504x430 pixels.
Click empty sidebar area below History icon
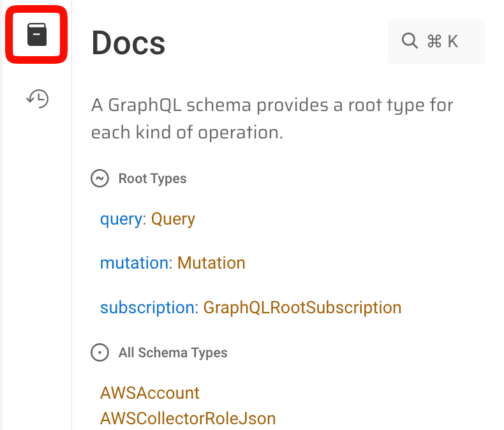[37, 255]
